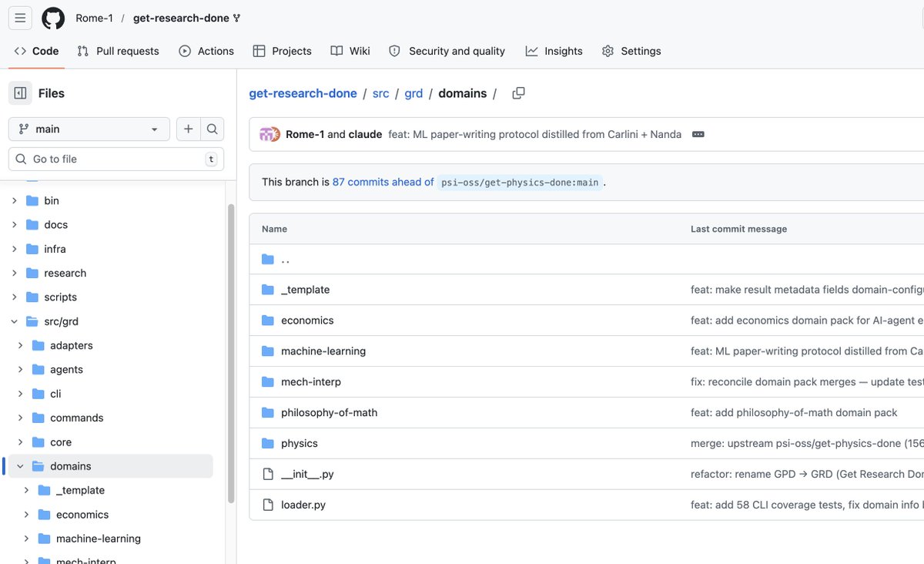Click the add file plus button
Image resolution: width=924 pixels, height=564 pixels.
click(x=189, y=129)
